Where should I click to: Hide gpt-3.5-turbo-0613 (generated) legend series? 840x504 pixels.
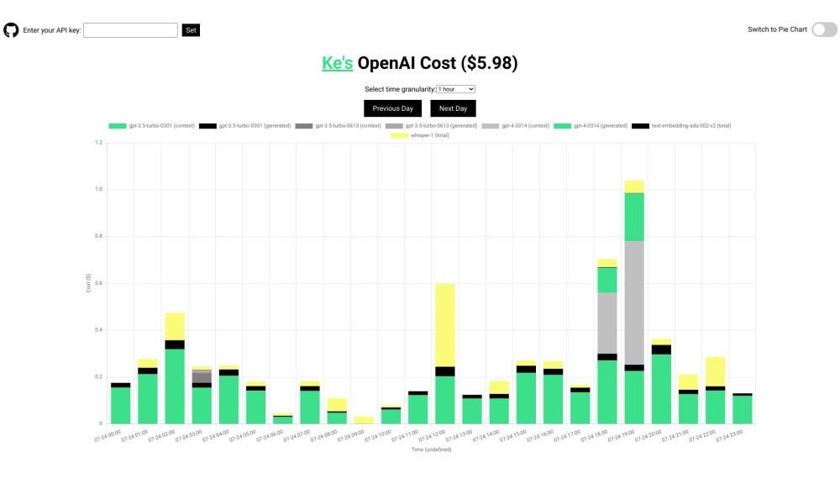[431, 126]
